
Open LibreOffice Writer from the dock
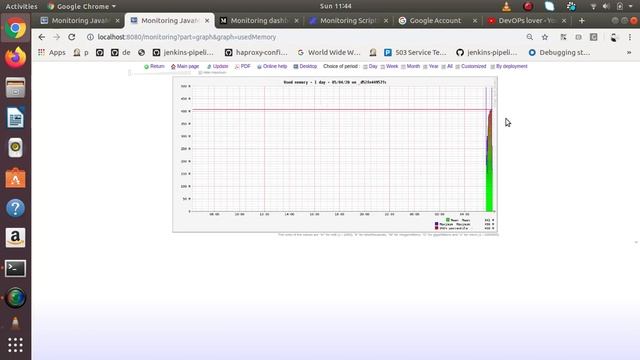16,118
